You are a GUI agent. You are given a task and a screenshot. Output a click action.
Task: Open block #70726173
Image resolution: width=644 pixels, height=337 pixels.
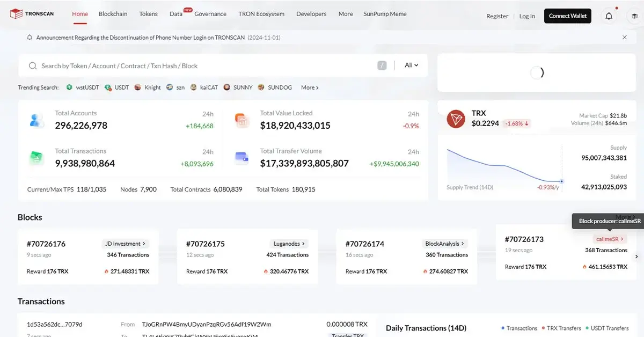click(x=524, y=239)
